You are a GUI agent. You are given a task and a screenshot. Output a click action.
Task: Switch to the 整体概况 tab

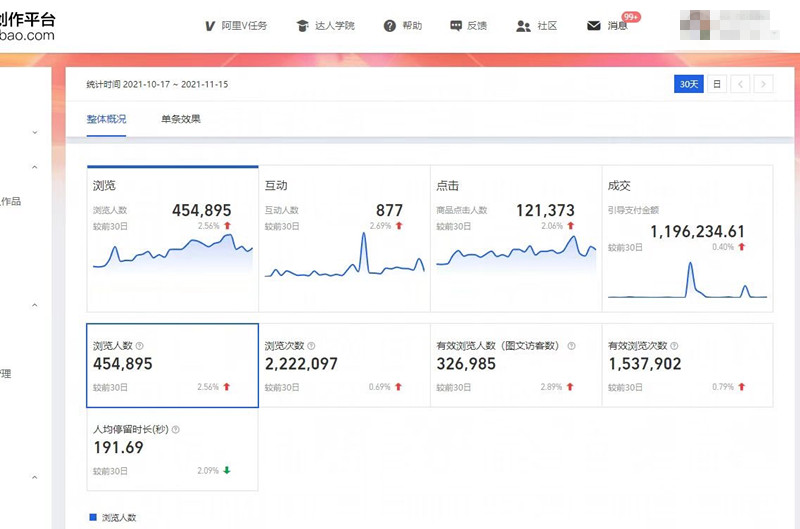[x=106, y=119]
